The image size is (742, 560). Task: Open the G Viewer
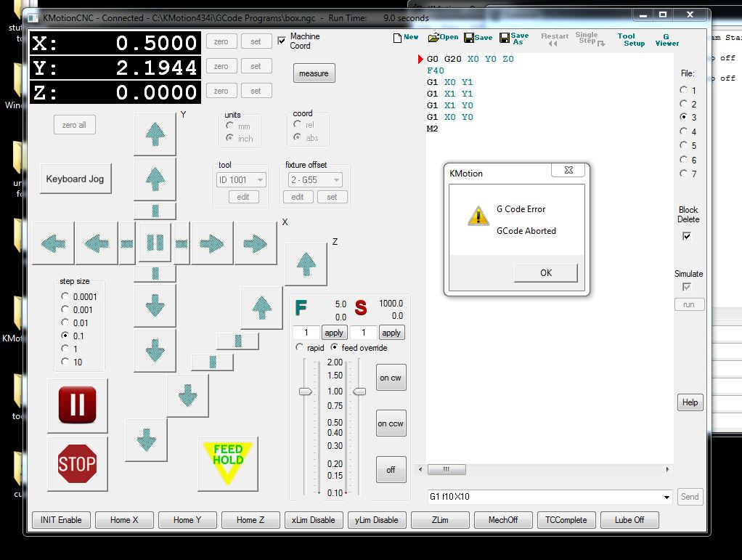[666, 39]
